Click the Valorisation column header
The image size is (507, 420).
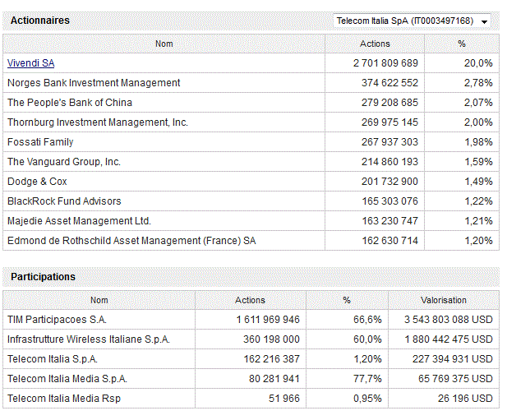[x=444, y=300]
